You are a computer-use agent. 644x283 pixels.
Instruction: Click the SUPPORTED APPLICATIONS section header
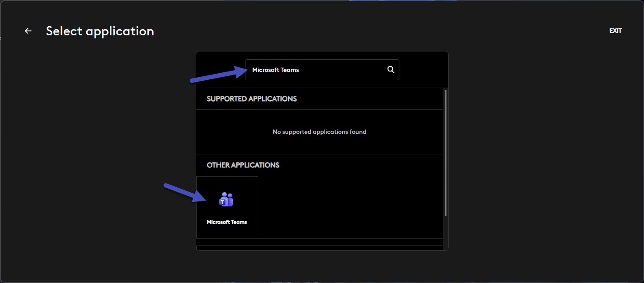[252, 99]
